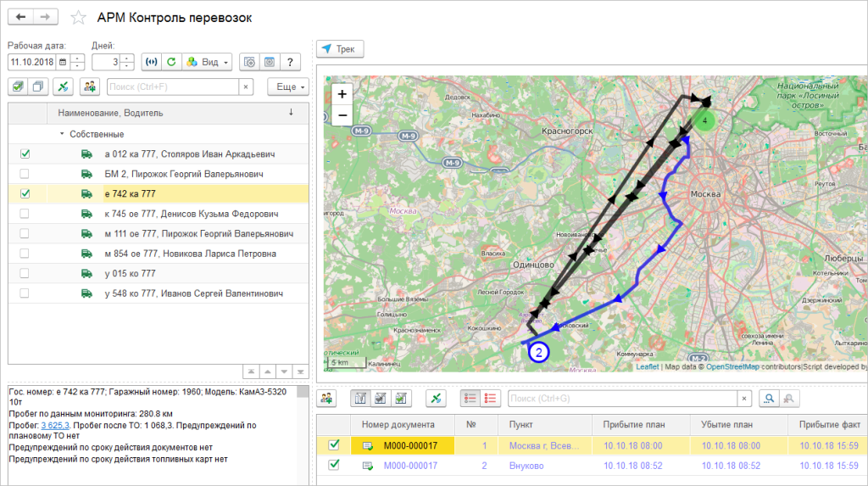Viewport: 868px width, 486px height.
Task: Uncheck the Внуково route point row
Action: pos(333,465)
